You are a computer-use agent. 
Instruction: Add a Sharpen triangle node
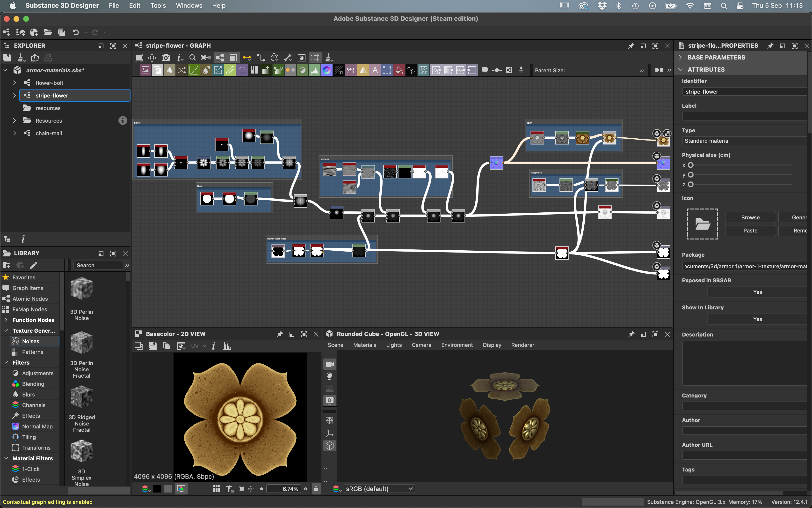tap(363, 70)
